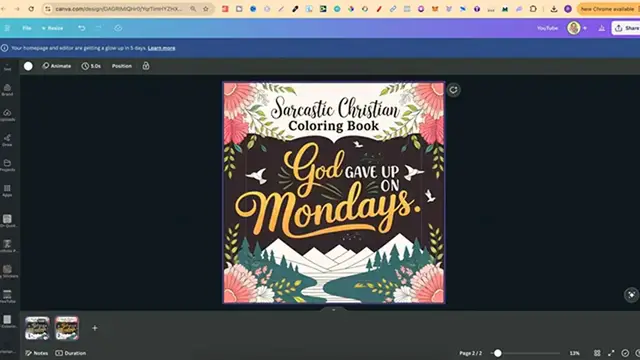Click the Redo arrow in the top bar
This screenshot has width=640, height=360.
[98, 28]
